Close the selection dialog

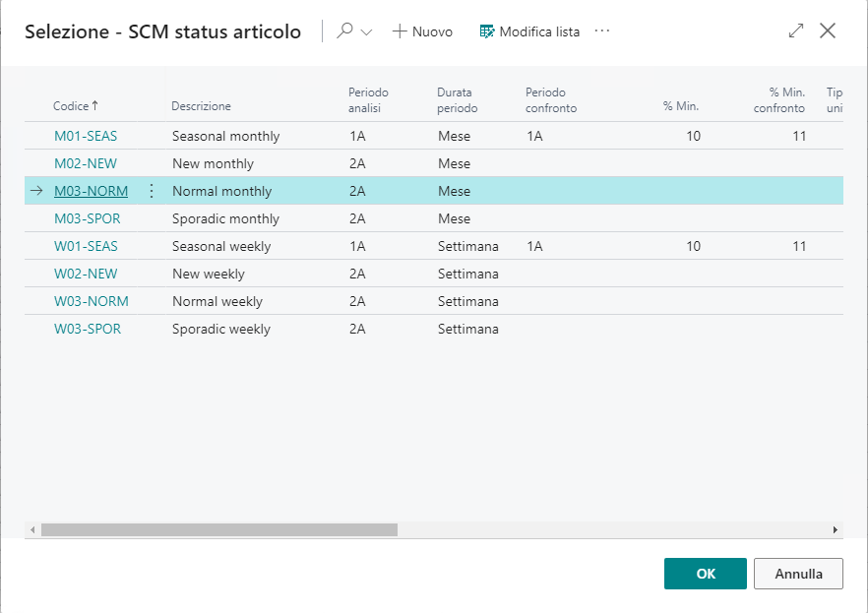click(x=828, y=31)
